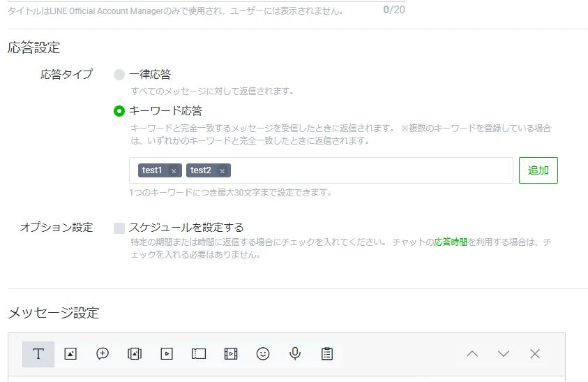Choose the survey clipboard icon

[x=327, y=354]
